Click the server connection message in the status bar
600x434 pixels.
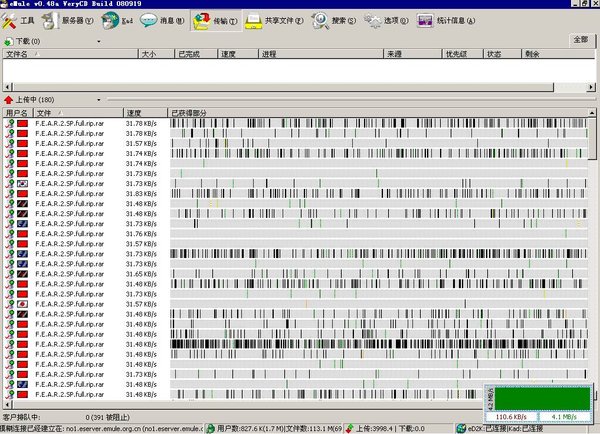pos(102,429)
